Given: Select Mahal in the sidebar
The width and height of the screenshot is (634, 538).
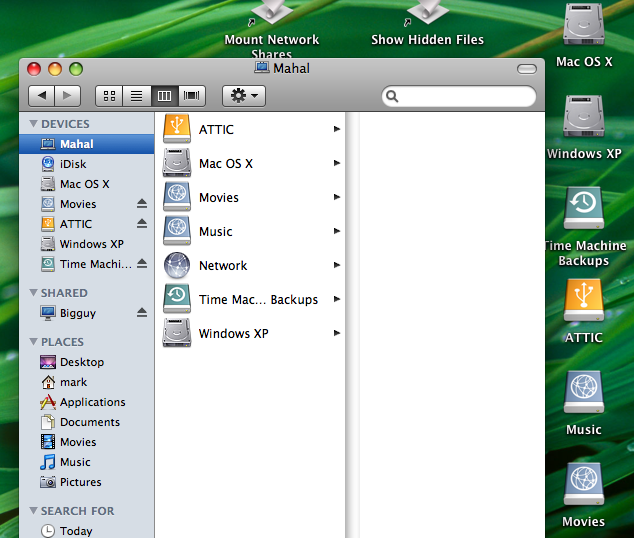Looking at the screenshot, I should (x=87, y=144).
